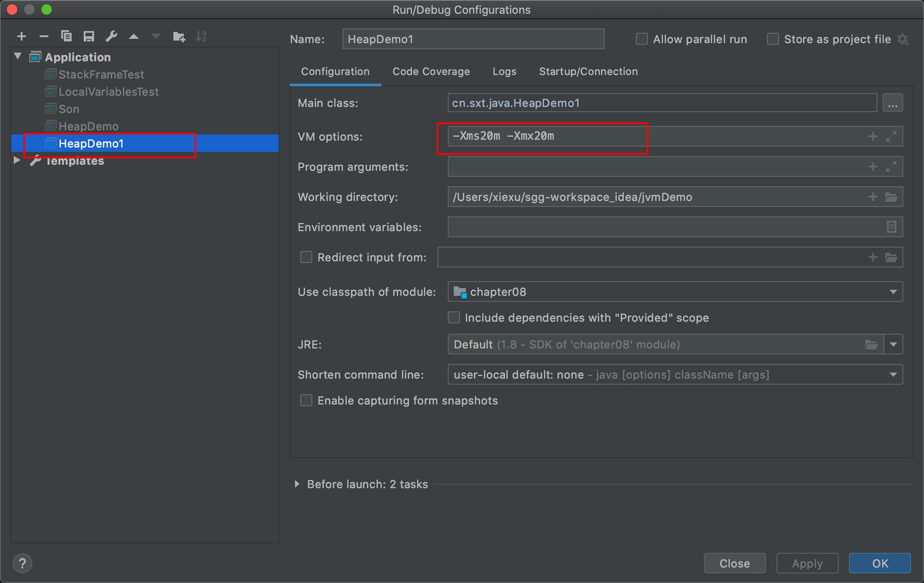Insert macro into Program arguments plus icon
This screenshot has width=924, height=583.
(x=873, y=167)
